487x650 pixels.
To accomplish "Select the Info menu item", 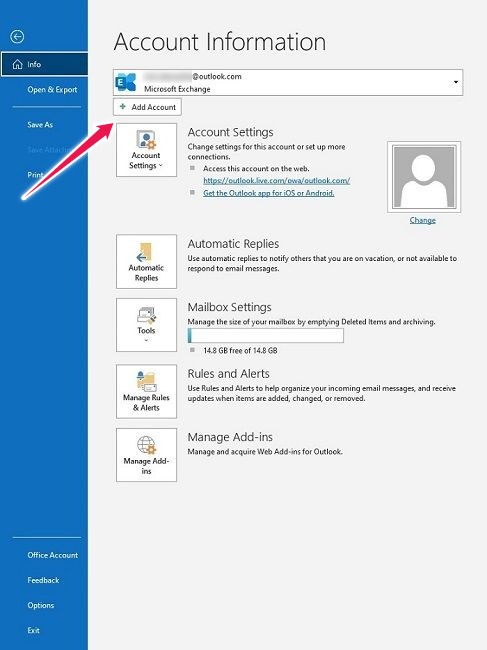I will (44, 64).
